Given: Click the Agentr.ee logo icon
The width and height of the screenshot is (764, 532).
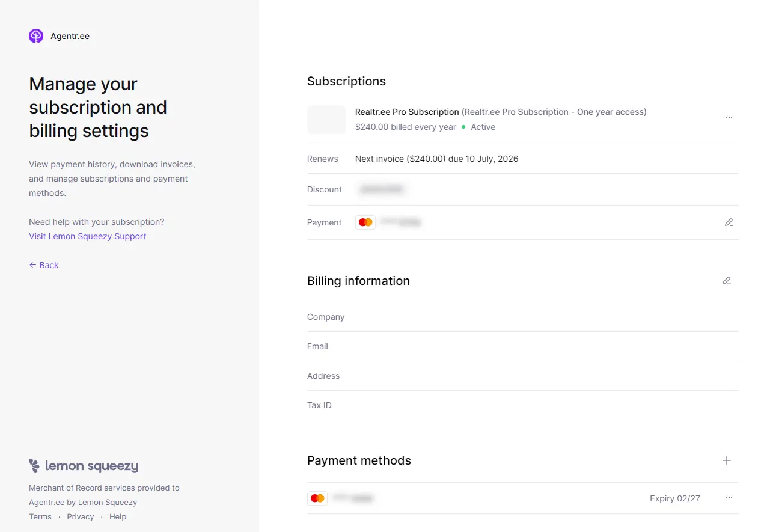Looking at the screenshot, I should click(x=35, y=35).
